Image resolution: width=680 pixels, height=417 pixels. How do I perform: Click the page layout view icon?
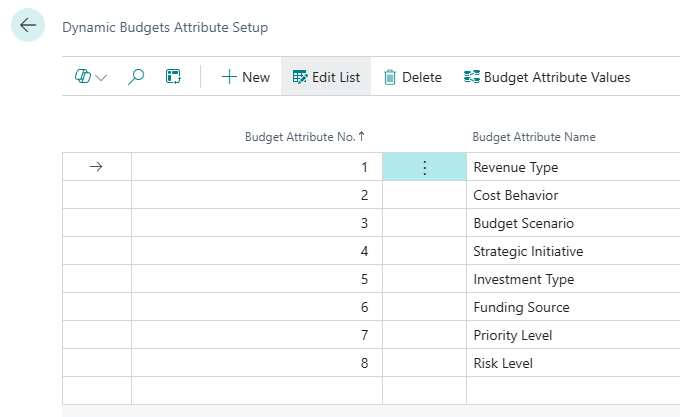click(x=173, y=77)
